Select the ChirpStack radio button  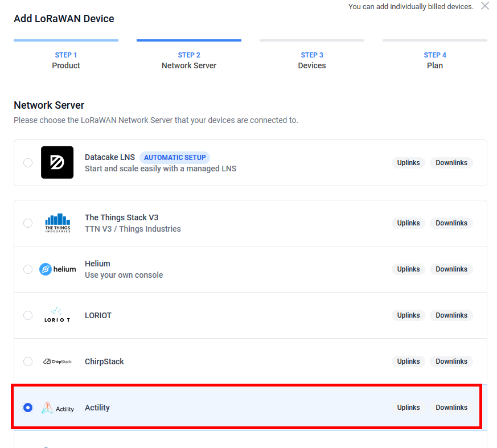point(28,361)
